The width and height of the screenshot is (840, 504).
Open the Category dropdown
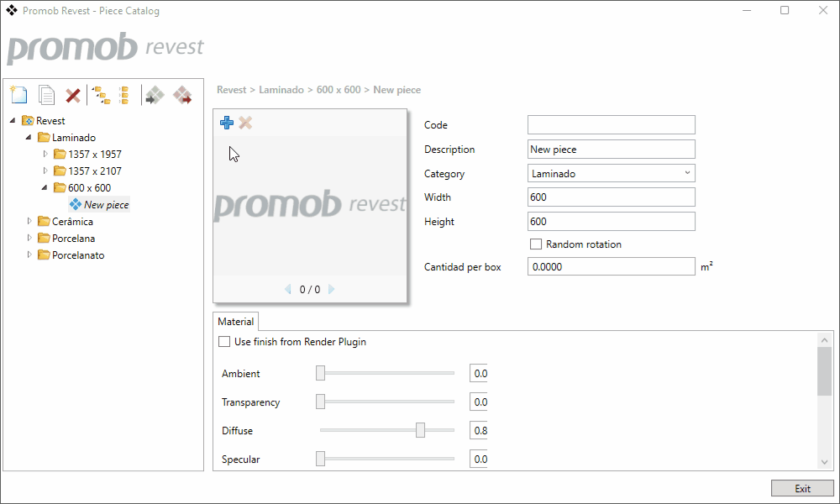(x=612, y=174)
